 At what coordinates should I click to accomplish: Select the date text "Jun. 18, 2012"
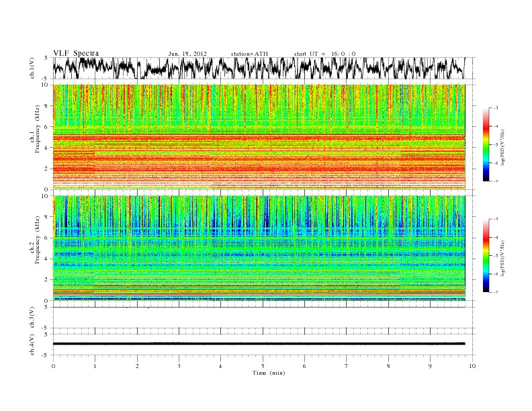187,54
